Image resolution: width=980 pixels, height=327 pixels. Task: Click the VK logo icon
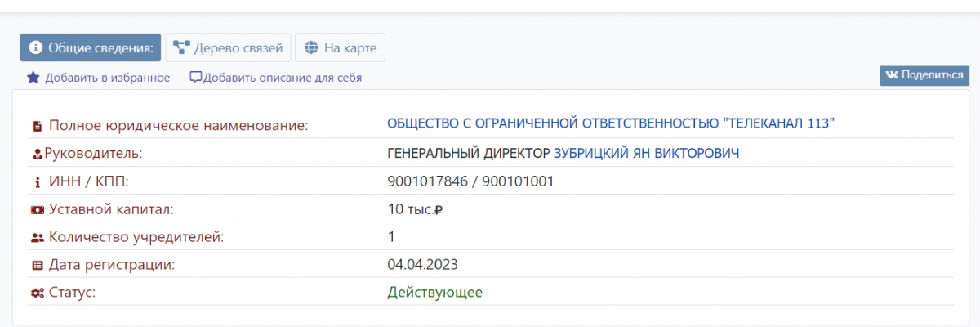[x=893, y=75]
